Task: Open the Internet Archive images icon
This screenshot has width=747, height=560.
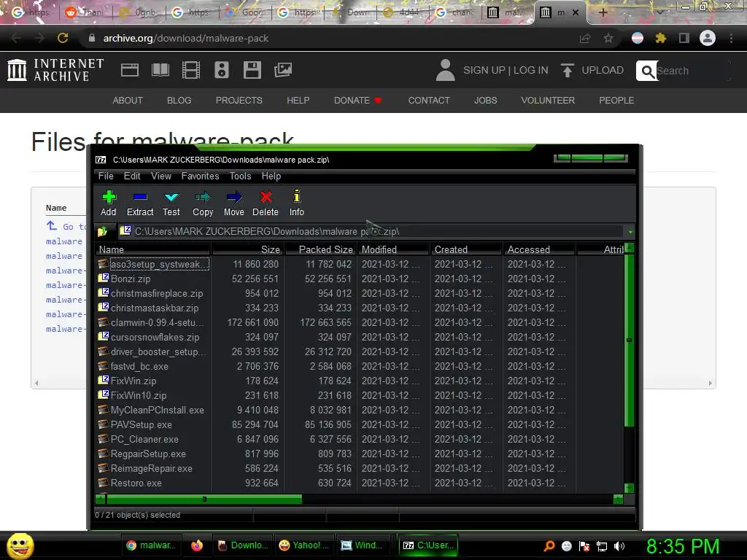Action: tap(283, 70)
